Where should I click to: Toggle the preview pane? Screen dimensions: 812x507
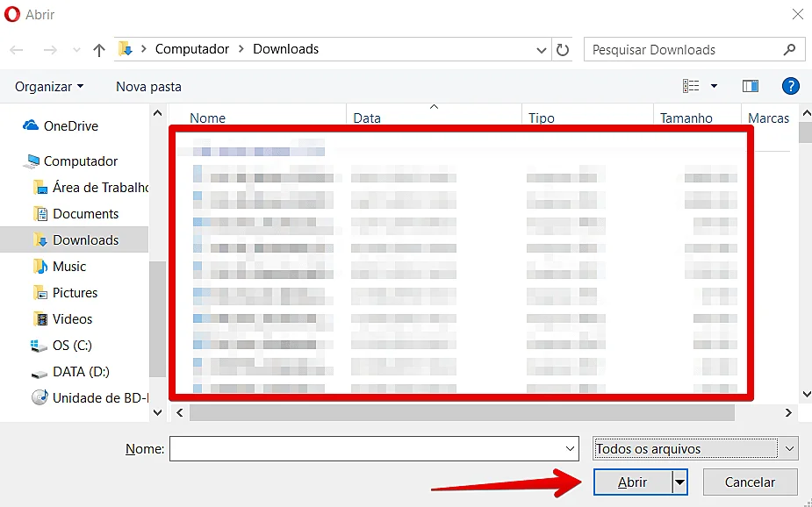coord(751,86)
